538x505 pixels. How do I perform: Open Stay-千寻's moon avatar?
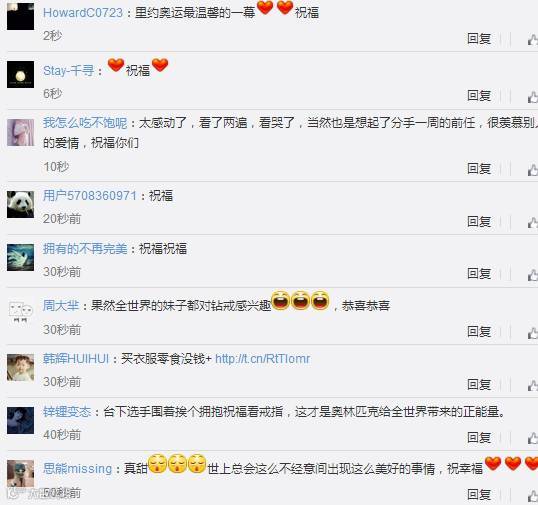pyautogui.click(x=21, y=74)
